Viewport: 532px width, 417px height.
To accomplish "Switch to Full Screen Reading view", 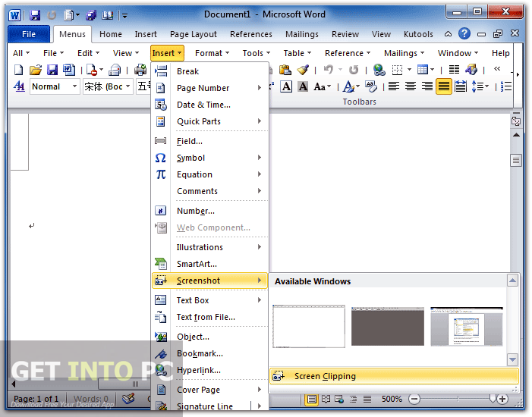I will 326,399.
